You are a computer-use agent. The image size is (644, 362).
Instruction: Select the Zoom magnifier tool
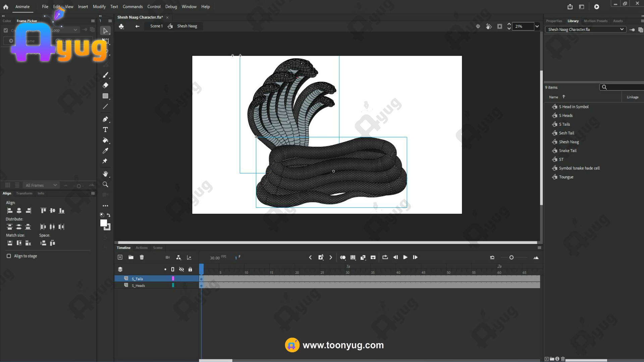[105, 184]
